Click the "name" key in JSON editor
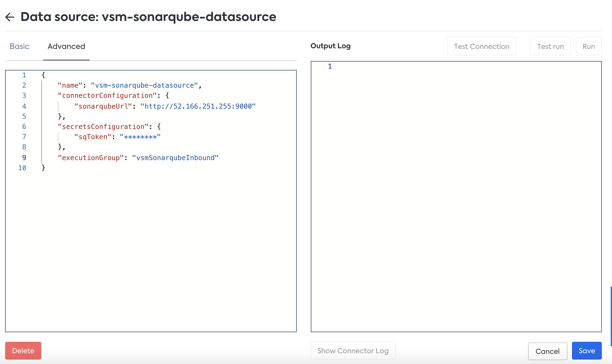Image resolution: width=612 pixels, height=364 pixels. (x=70, y=85)
